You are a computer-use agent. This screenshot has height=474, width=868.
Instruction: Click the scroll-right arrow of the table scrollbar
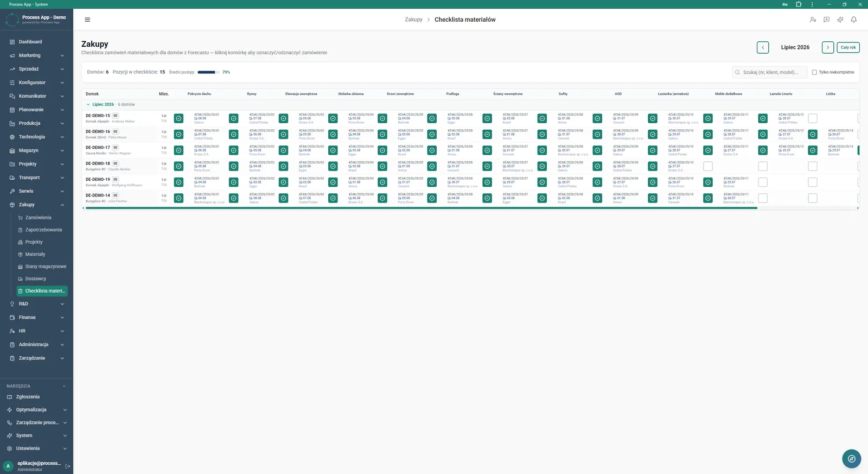click(858, 208)
